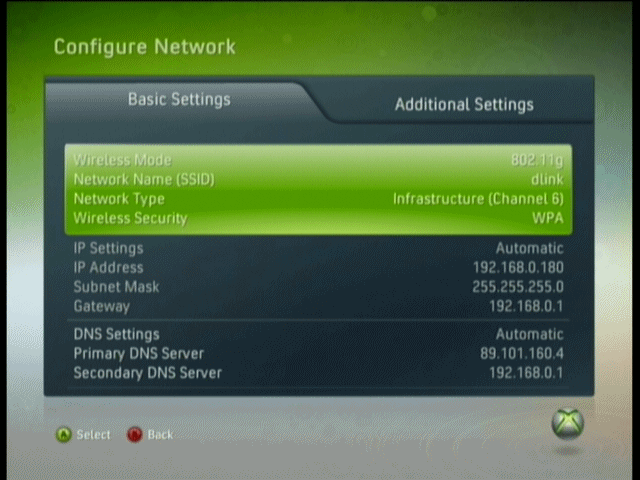Click the IP Address entry
This screenshot has height=480, width=640.
coord(318,267)
